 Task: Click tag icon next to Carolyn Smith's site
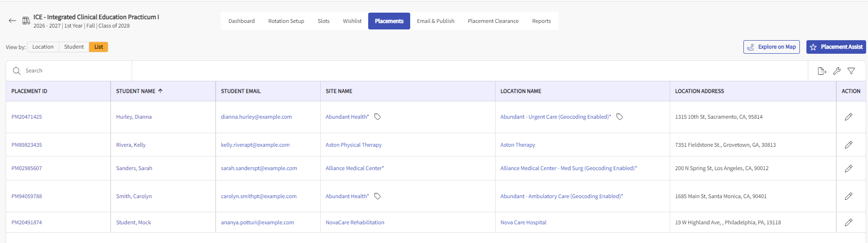pyautogui.click(x=378, y=196)
